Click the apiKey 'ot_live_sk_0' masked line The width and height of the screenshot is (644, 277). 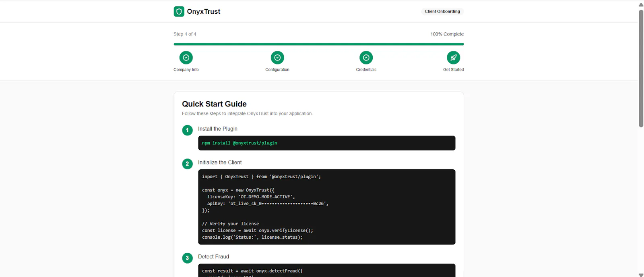coord(268,204)
